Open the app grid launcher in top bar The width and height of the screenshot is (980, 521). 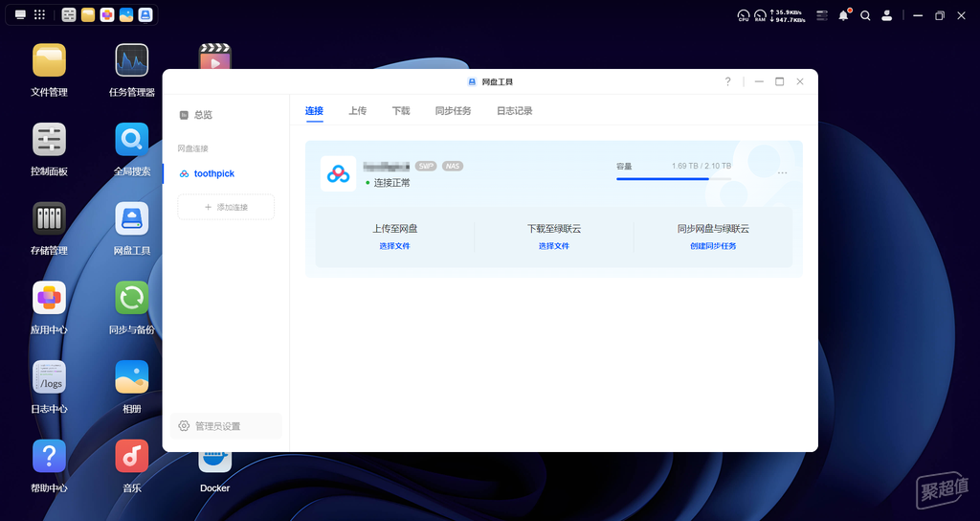point(39,15)
